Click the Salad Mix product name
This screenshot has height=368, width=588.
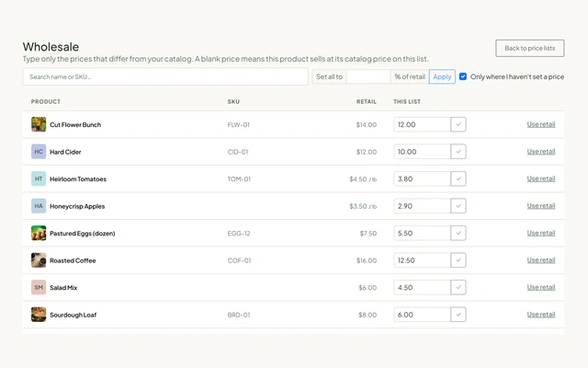[63, 288]
